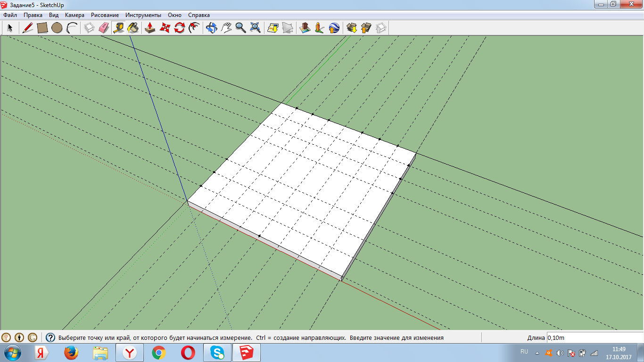644x362 pixels.
Task: Click the Google sign-in status icon
Action: [33, 337]
